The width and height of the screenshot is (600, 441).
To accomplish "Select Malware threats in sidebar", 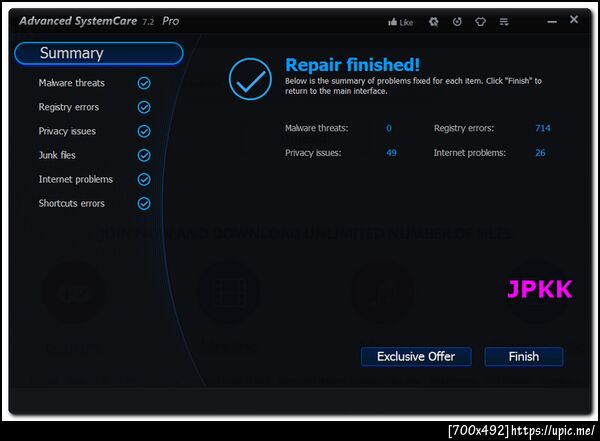I will tap(72, 83).
